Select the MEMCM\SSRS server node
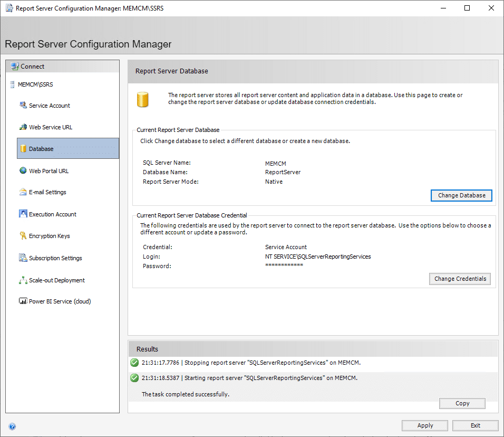The width and height of the screenshot is (504, 437). 35,84
